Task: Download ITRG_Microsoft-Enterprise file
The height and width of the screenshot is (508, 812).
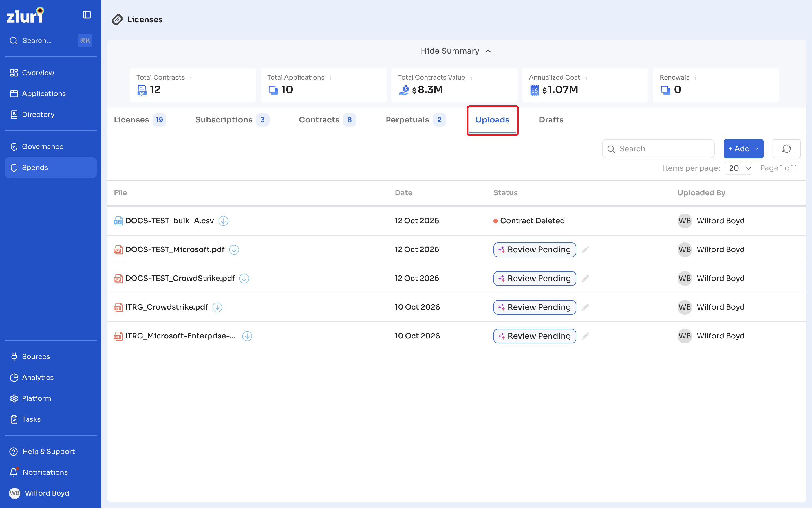Action: pyautogui.click(x=247, y=336)
